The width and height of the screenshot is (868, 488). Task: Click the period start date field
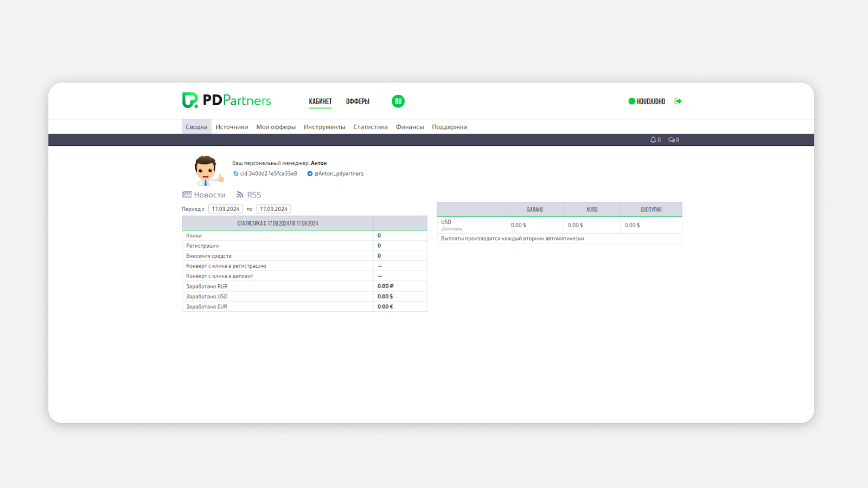point(226,209)
